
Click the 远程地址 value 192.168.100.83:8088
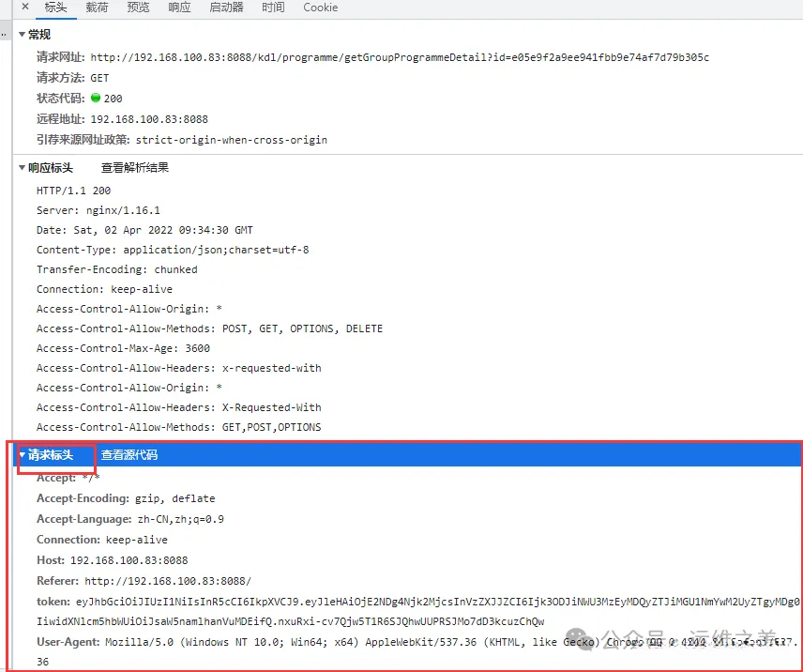[x=149, y=119]
